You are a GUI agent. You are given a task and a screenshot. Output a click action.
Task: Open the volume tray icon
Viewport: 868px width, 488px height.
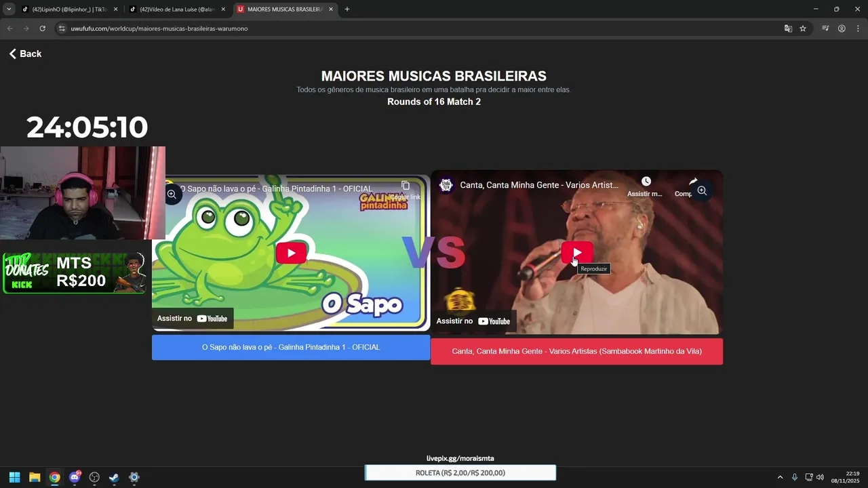pyautogui.click(x=820, y=477)
